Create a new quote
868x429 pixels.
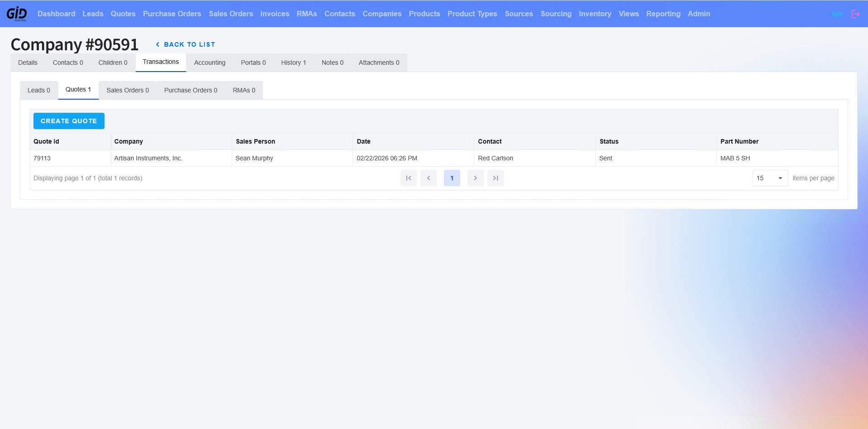69,121
